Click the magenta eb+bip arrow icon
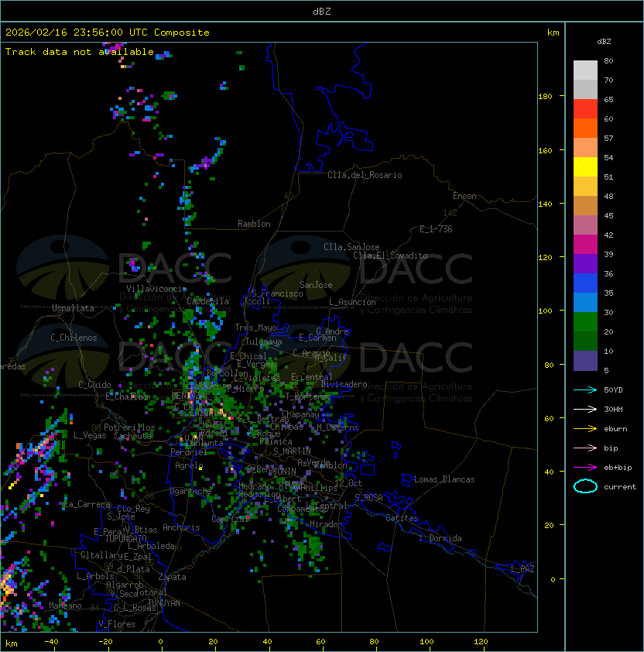The image size is (644, 652). click(585, 468)
